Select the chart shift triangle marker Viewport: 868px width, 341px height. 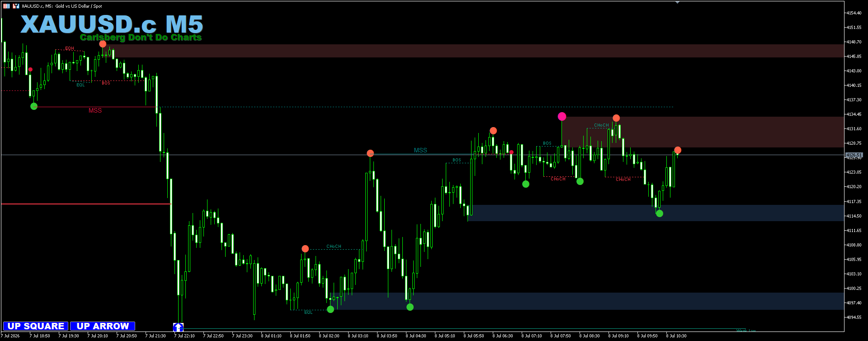pos(677,3)
